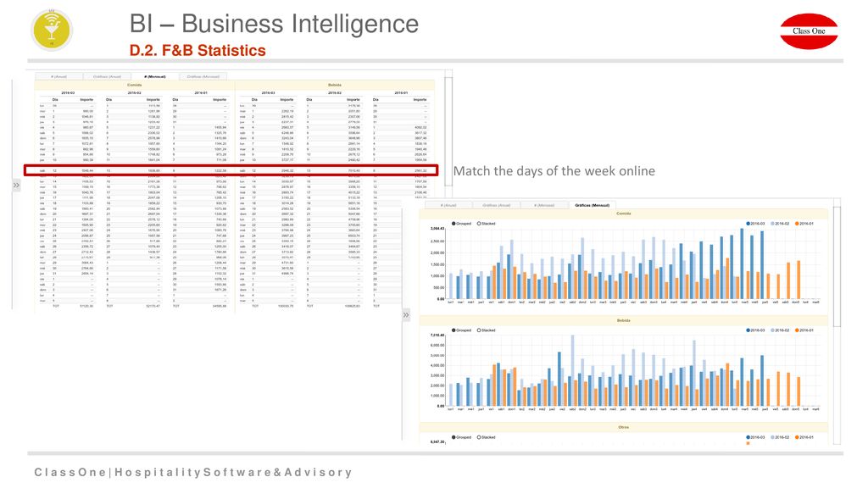
Task: Select Grouped mode in the Bebida chart
Action: click(x=462, y=330)
